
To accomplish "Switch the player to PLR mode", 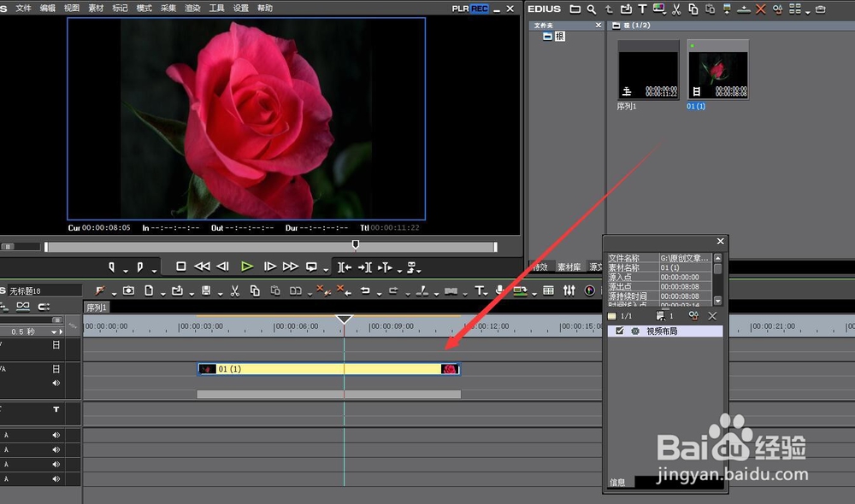I will (x=460, y=9).
